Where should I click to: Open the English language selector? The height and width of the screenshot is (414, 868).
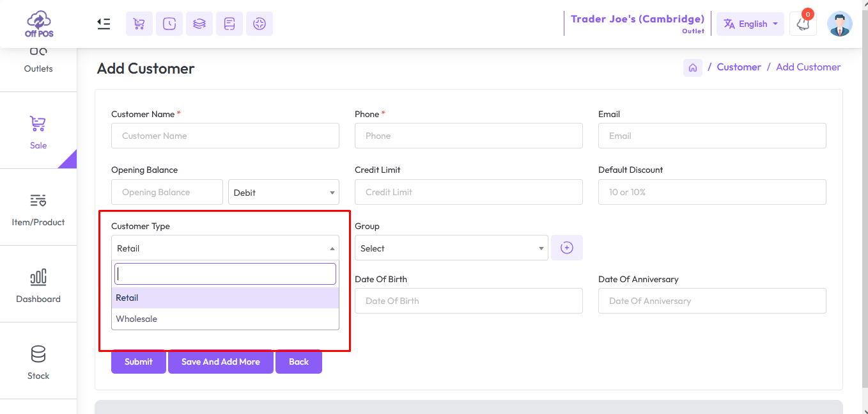[750, 24]
